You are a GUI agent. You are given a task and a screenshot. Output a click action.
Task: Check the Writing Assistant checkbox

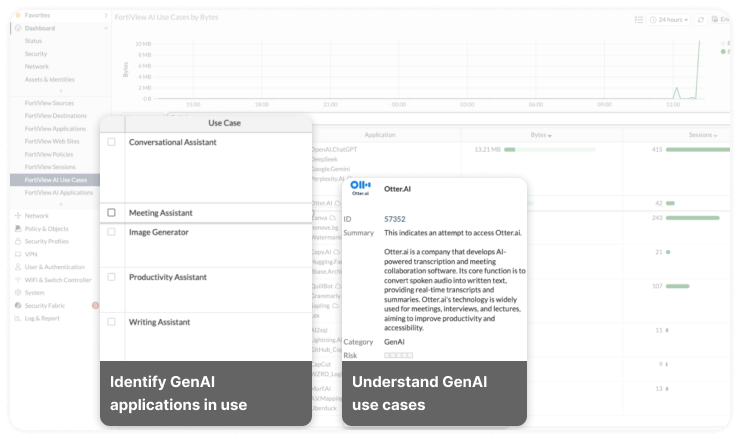click(x=111, y=322)
